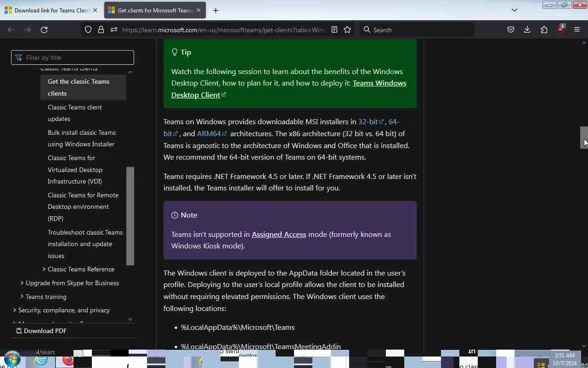Open the uBlock extension with badge
This screenshot has height=368, width=588.
coord(560,29)
